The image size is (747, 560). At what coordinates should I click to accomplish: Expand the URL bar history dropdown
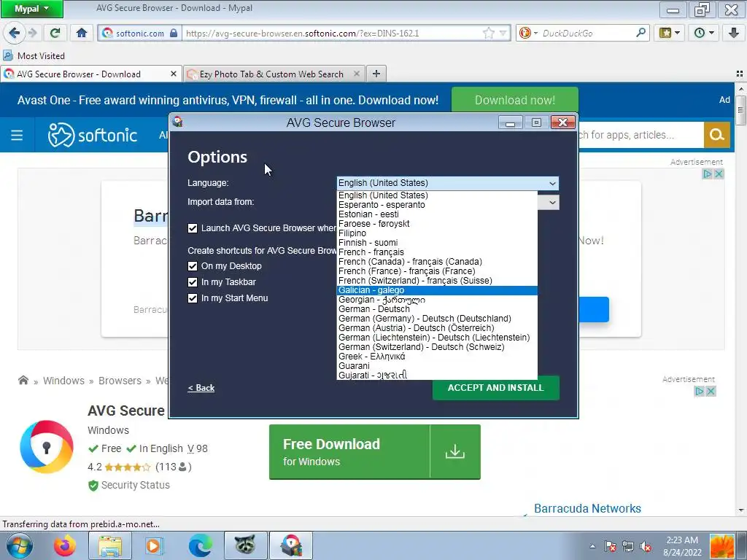click(x=503, y=33)
